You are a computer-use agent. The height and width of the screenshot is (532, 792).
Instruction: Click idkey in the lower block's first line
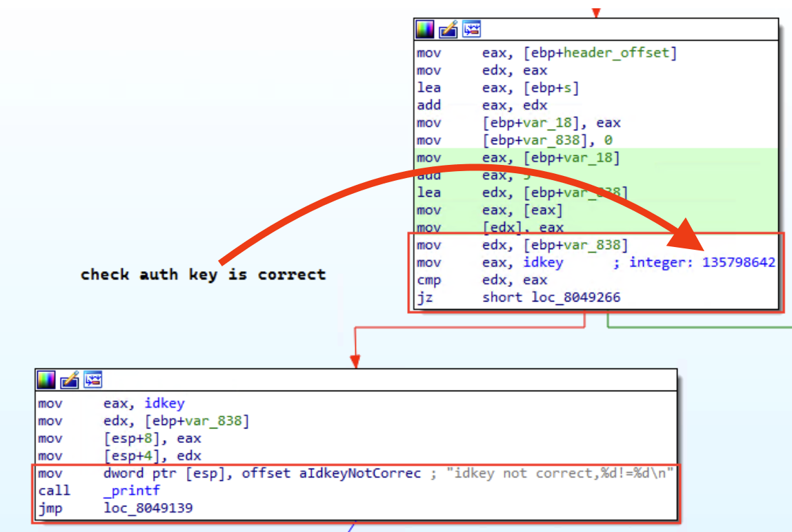point(164,403)
